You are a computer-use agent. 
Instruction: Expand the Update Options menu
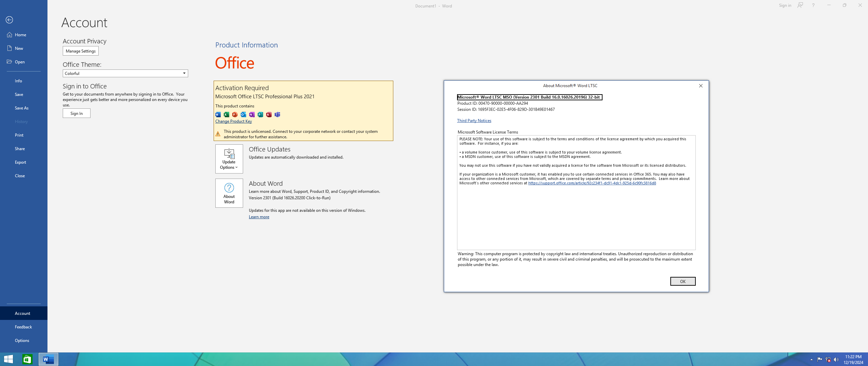pos(229,159)
